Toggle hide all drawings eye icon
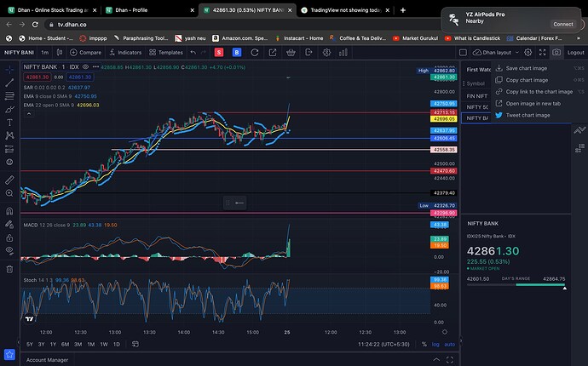 9,250
